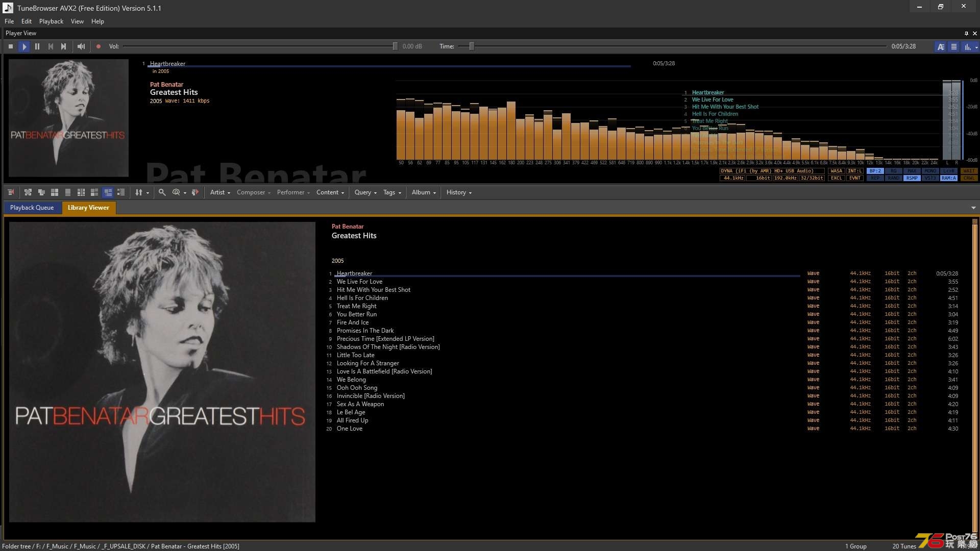Click the red tag arrow icon
Image resolution: width=980 pixels, height=551 pixels.
click(195, 192)
